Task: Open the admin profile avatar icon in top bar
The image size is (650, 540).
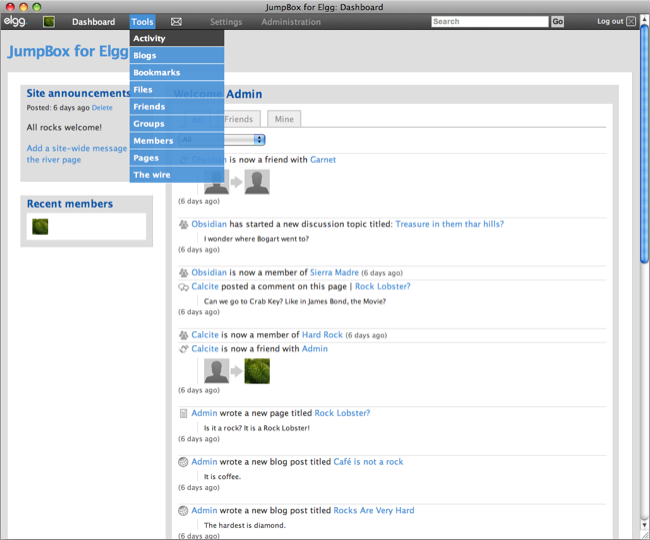Action: (x=49, y=22)
